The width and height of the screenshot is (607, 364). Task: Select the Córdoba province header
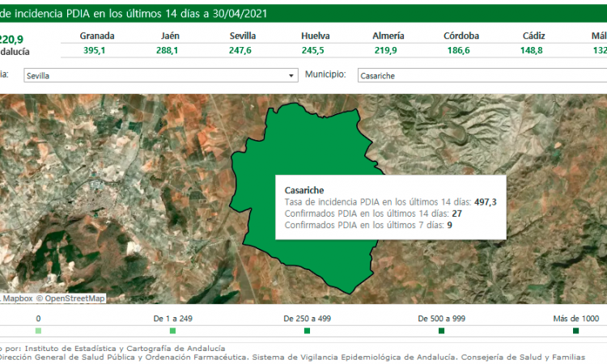(461, 36)
